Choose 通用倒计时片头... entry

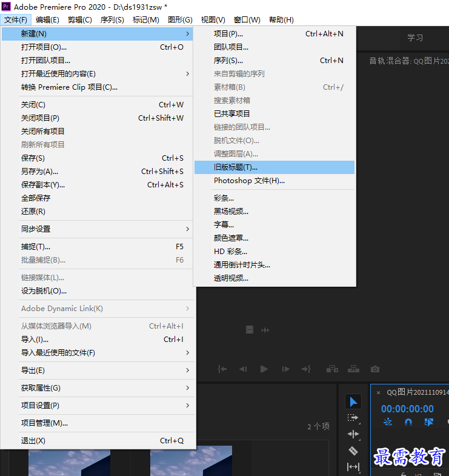[274, 265]
